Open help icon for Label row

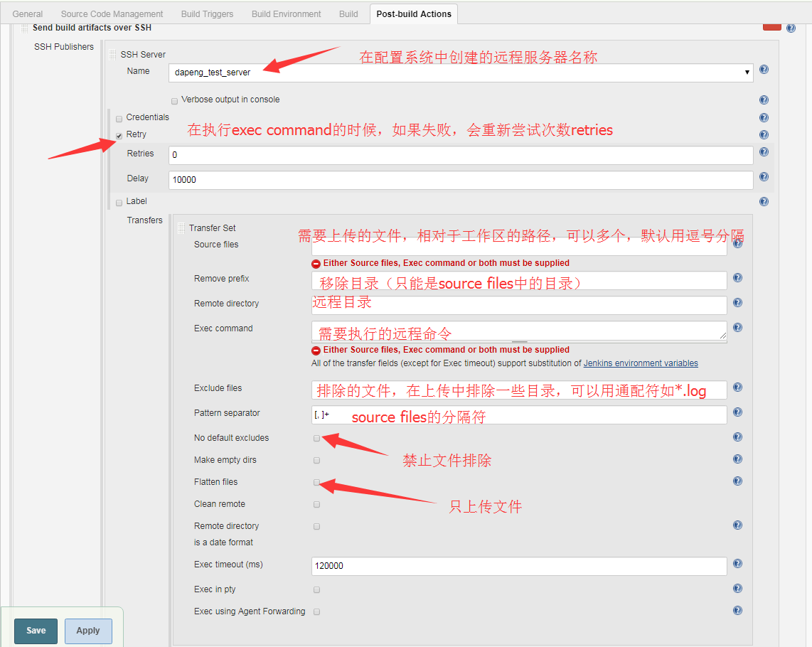click(x=764, y=201)
